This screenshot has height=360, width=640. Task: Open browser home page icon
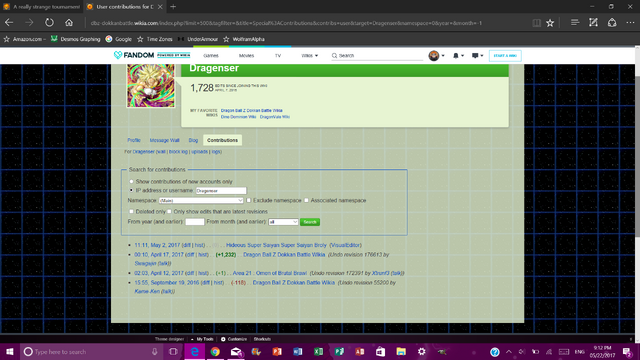[x=69, y=23]
